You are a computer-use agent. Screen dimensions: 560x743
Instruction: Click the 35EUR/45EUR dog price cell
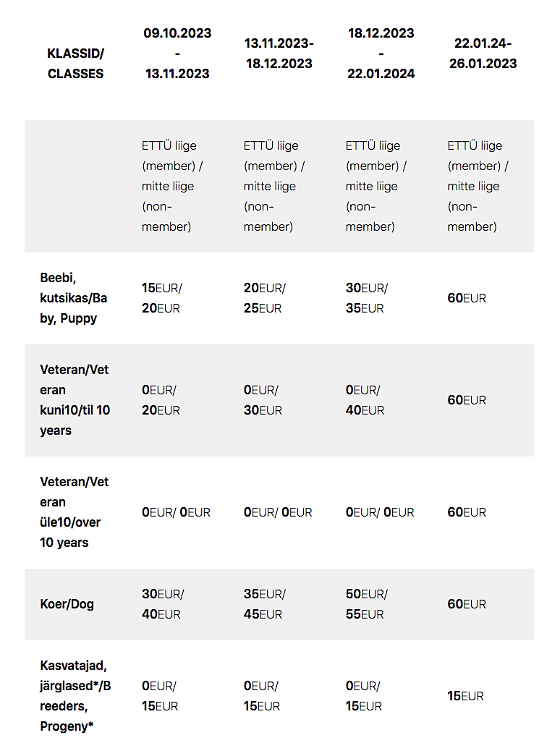coord(265,604)
